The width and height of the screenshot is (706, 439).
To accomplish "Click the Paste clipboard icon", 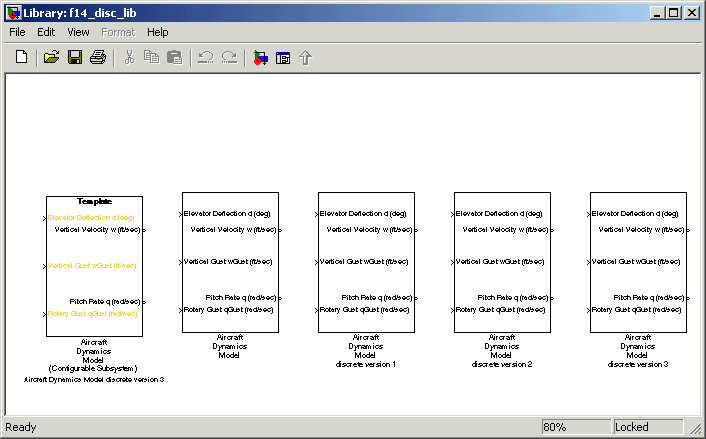I will (x=174, y=58).
